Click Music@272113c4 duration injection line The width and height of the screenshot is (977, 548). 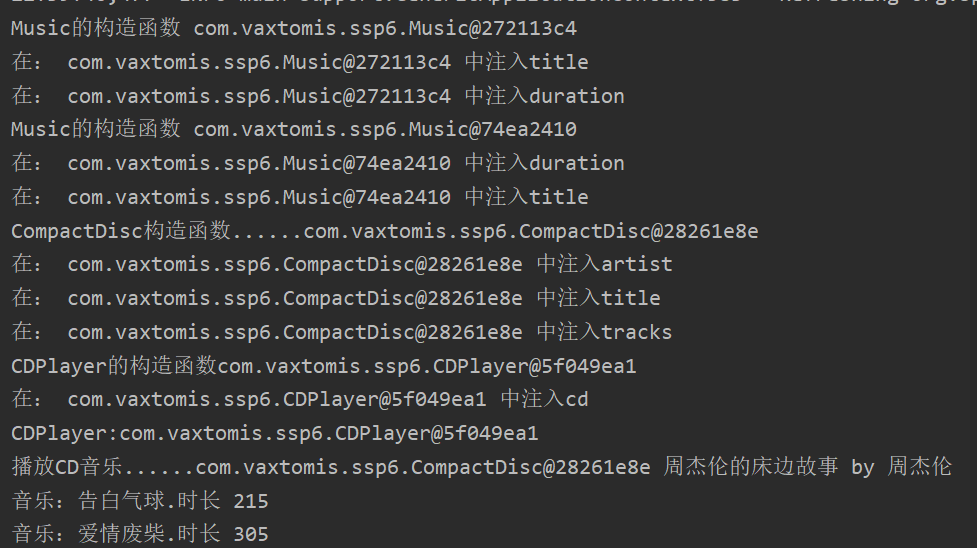pyautogui.click(x=318, y=95)
